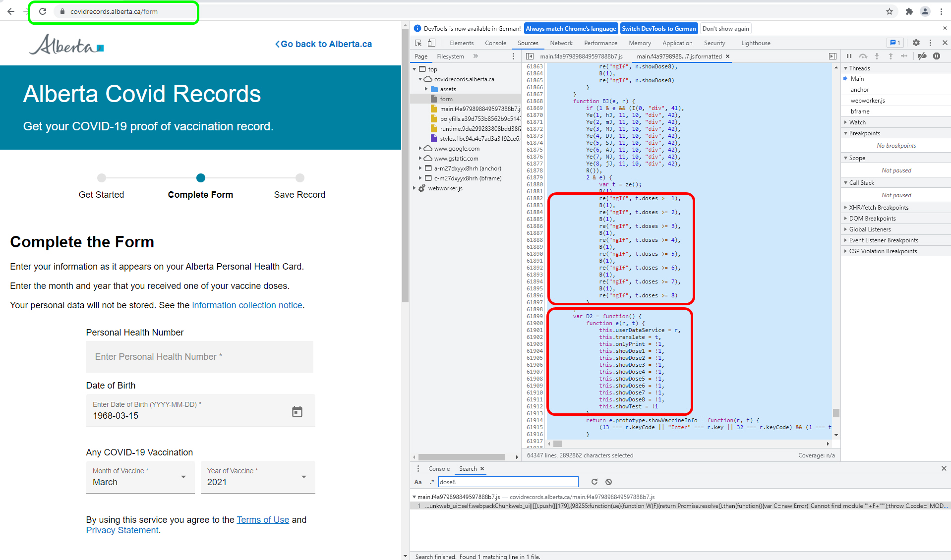Open the Year of Vaccine dropdown
The image size is (951, 560).
pos(257,477)
